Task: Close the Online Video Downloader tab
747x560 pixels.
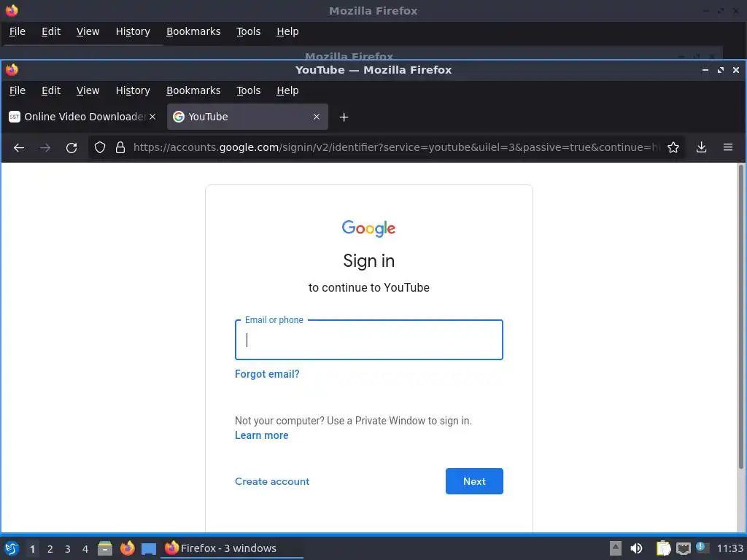Action: (x=152, y=117)
